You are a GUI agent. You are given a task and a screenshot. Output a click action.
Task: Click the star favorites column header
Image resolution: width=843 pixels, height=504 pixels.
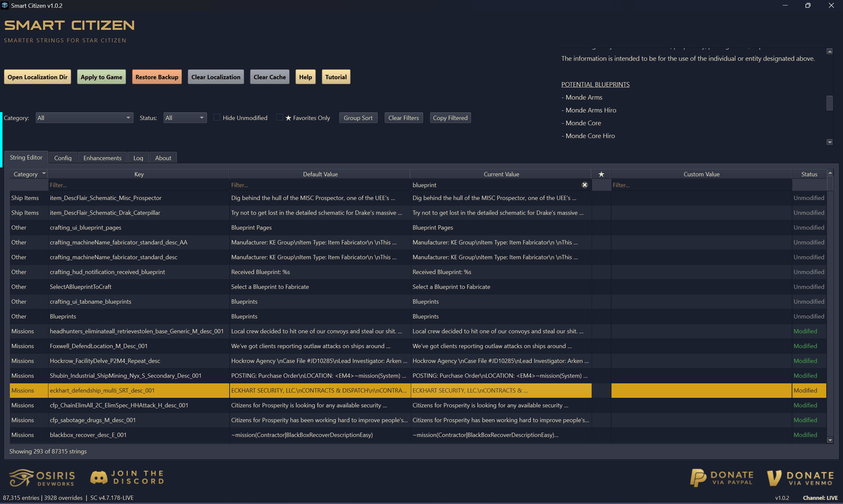tap(601, 174)
